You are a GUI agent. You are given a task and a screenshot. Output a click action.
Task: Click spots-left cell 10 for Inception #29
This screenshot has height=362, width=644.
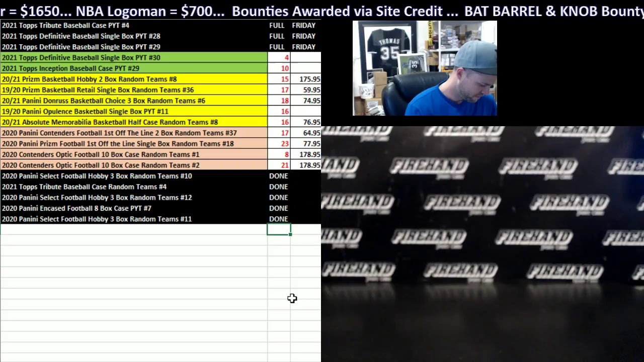tap(279, 68)
